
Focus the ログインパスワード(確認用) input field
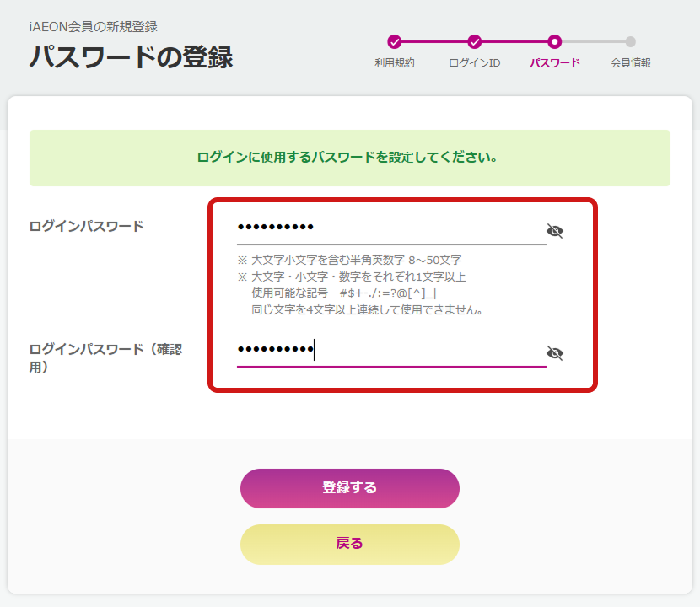pyautogui.click(x=388, y=350)
